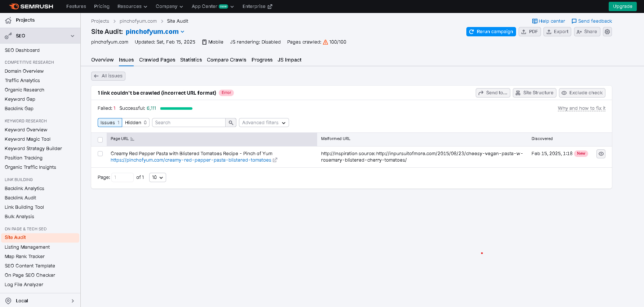Viewport: 644px width, 307px height.
Task: Click the Page URL sort icon
Action: point(132,139)
